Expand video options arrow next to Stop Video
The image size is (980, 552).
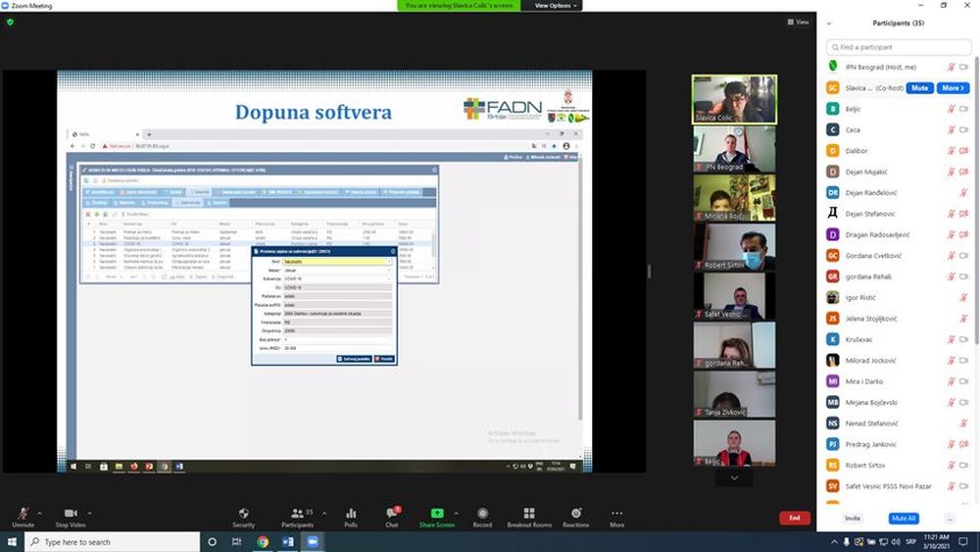(89, 513)
